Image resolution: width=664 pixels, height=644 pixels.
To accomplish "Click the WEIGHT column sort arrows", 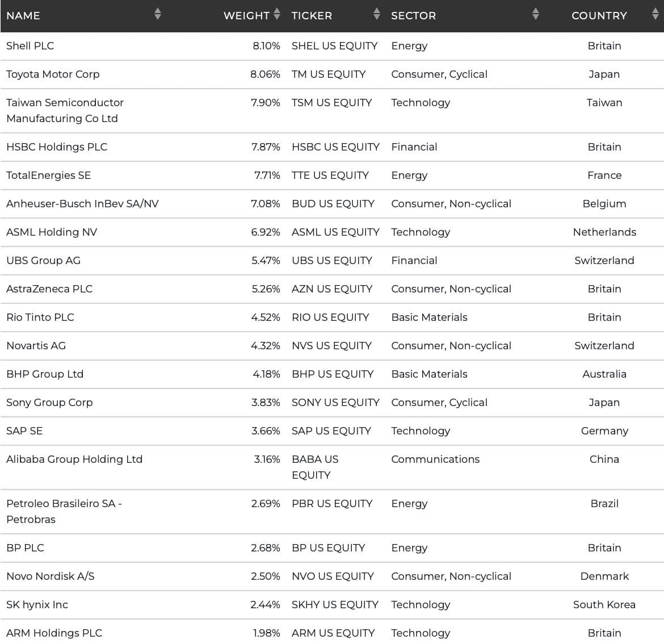I will 276,14.
